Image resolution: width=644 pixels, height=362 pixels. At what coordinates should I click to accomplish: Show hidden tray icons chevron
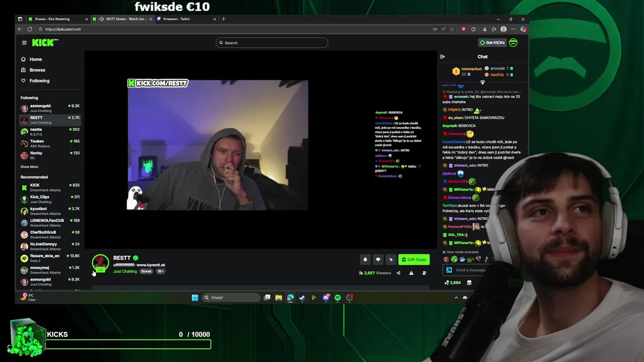(456, 298)
